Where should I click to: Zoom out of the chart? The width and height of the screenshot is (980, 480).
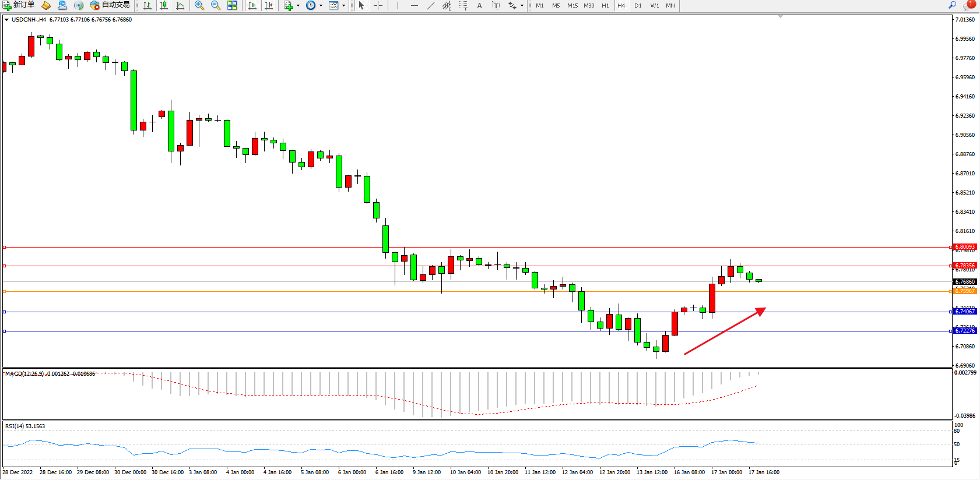tap(215, 6)
